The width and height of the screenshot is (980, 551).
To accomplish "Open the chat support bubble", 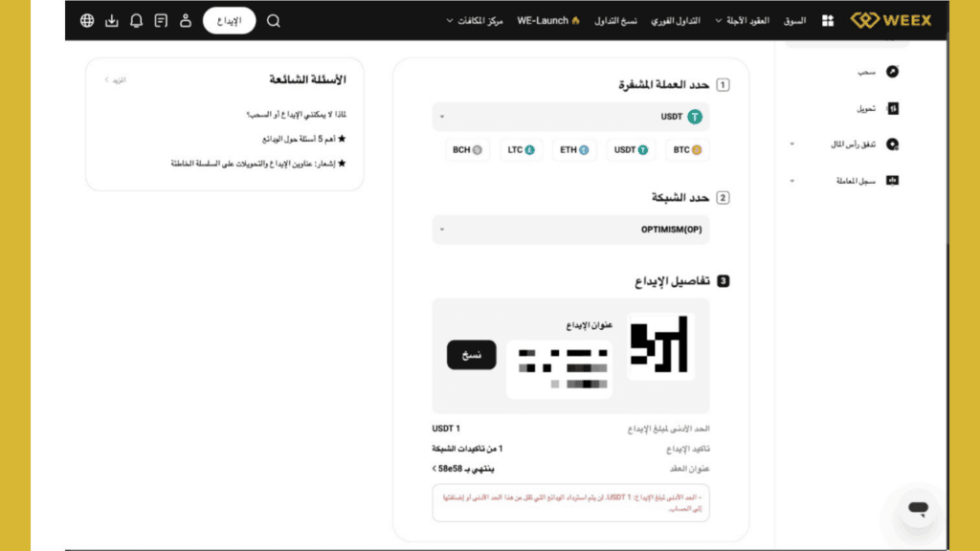I will 918,508.
